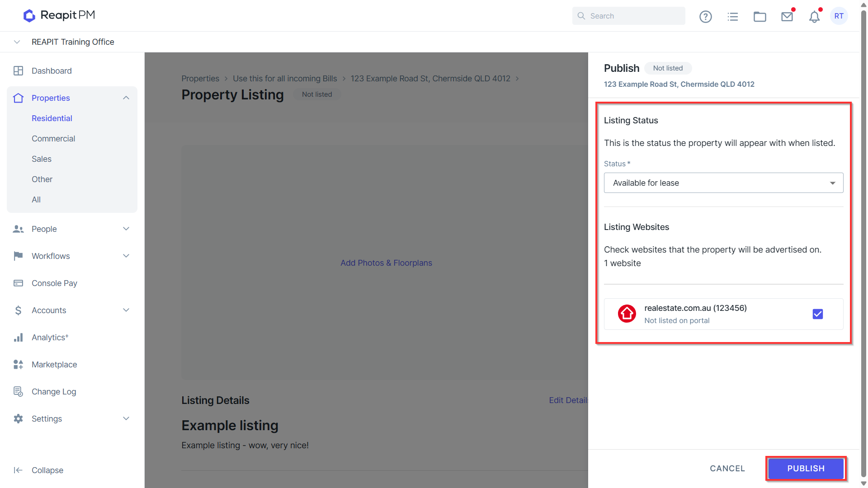Image resolution: width=868 pixels, height=488 pixels.
Task: Click Add Photos & Floorplans link
Action: tap(386, 263)
